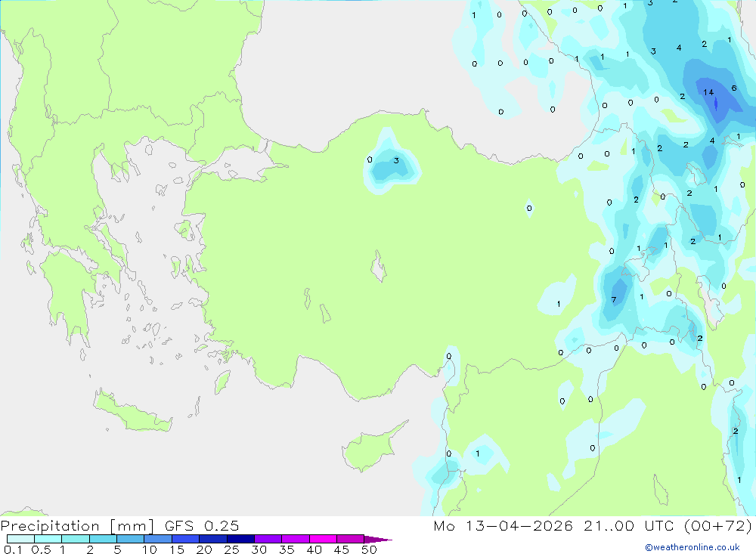Click the 'GFS 0.25' model label
The width and height of the screenshot is (756, 554).
[x=202, y=525]
